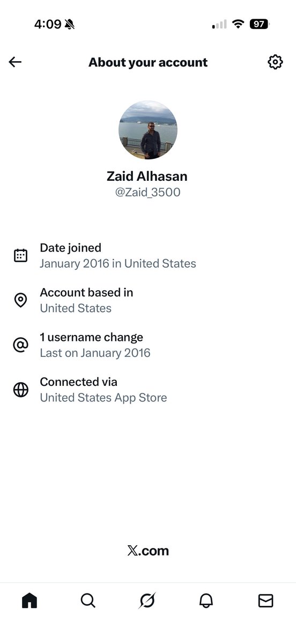Tap the @ username change icon
Viewport: 296px width, 644px height.
click(x=20, y=345)
